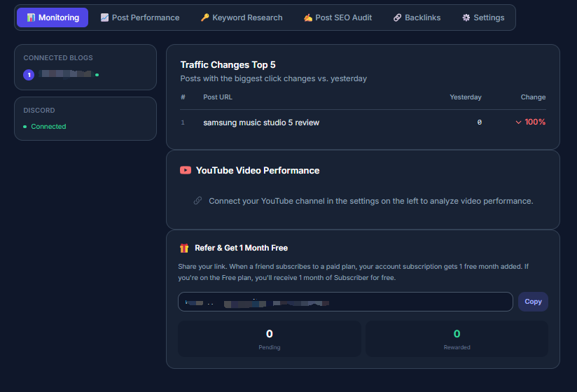Click the blurred connected blog name
Screen dimensions: 577x392
pyautogui.click(x=66, y=74)
